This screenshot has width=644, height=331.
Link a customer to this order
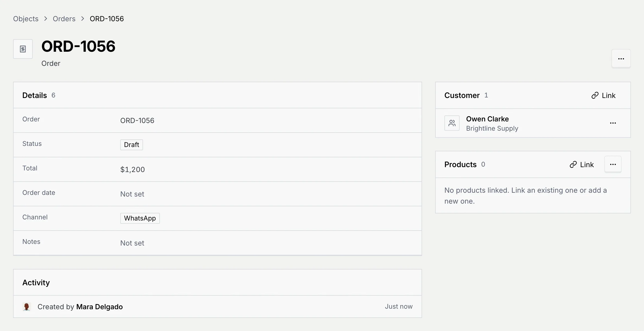pyautogui.click(x=603, y=95)
